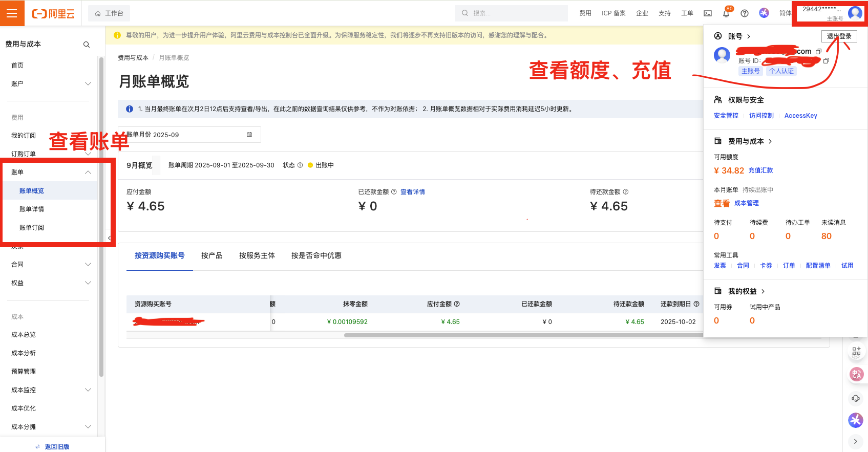Click help icon in 还款到期日 column header
This screenshot has width=868, height=452.
click(x=696, y=304)
